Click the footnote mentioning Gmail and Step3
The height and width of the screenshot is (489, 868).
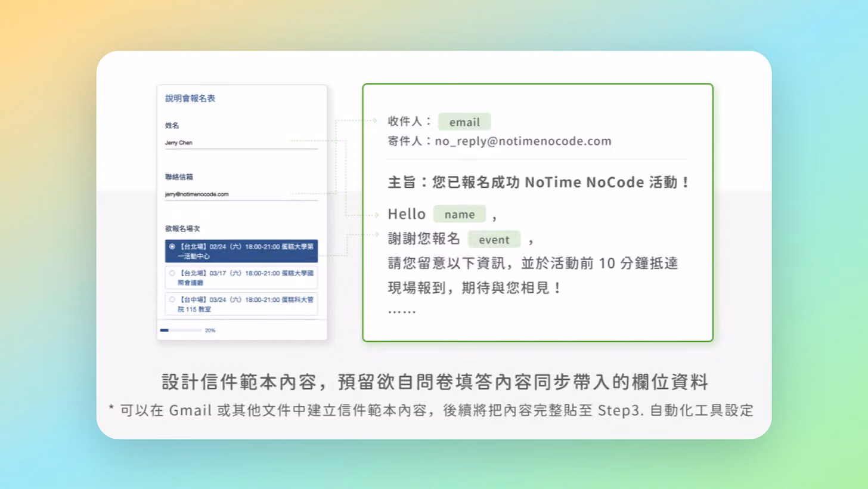tap(431, 410)
